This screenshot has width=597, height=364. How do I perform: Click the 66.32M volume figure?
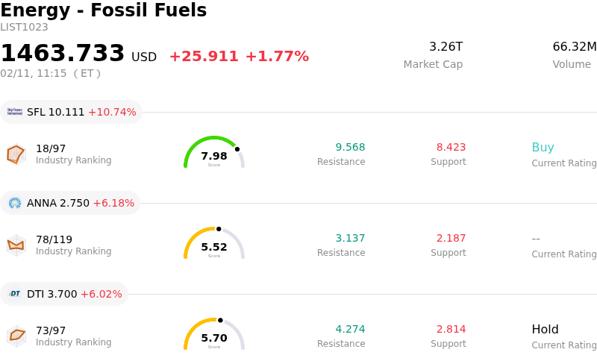click(574, 47)
